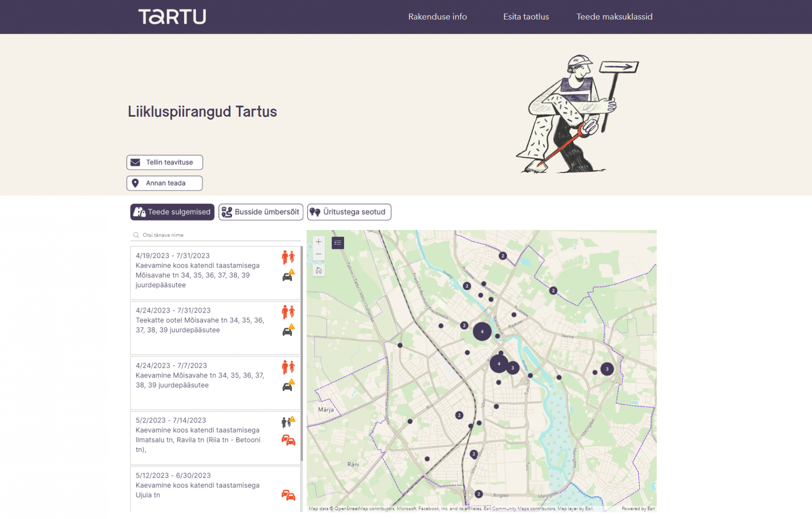Go to Esita taotlus
Viewport: 812px width, 519px height.
pyautogui.click(x=526, y=17)
